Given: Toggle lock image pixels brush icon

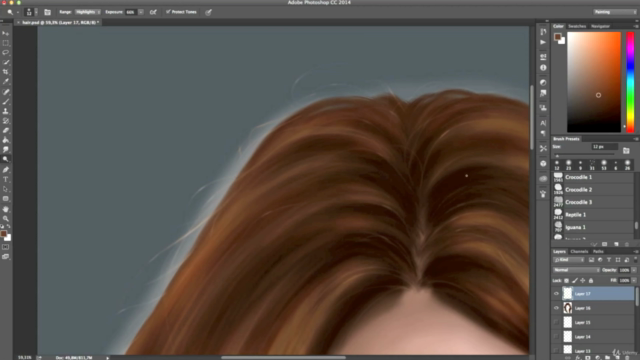Looking at the screenshot, I should click(575, 280).
